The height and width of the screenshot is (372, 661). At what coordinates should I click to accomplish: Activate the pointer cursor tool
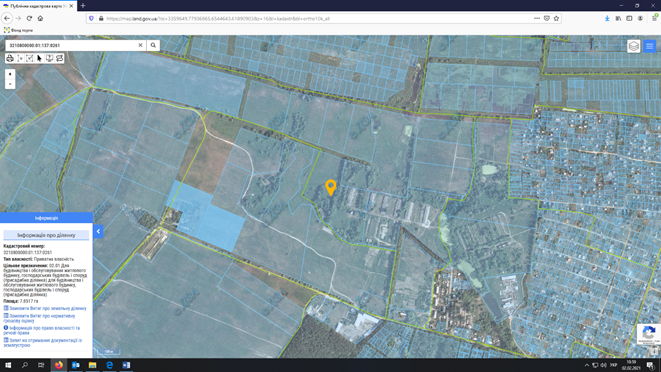40,58
